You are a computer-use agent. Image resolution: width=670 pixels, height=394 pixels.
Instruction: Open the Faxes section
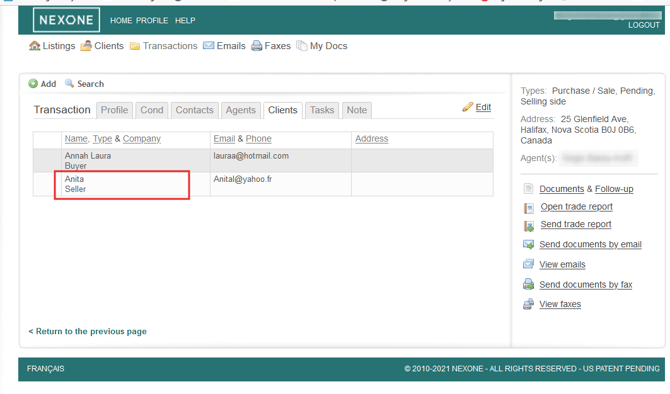[277, 46]
